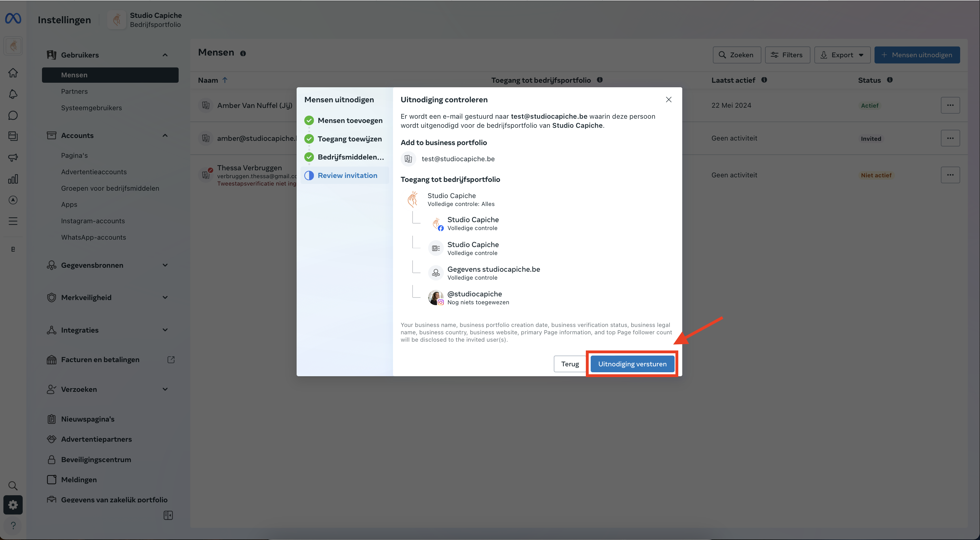980x540 pixels.
Task: Open more options for amber@studiocapiche row
Action: pos(950,138)
